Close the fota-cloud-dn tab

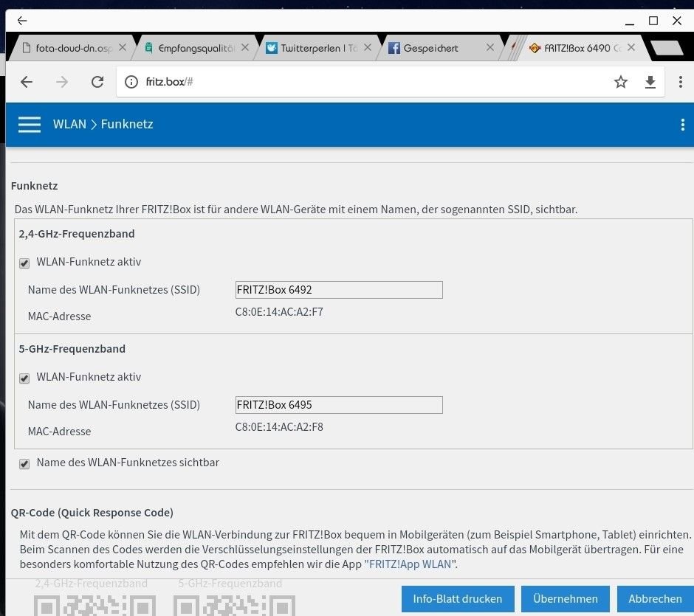123,47
